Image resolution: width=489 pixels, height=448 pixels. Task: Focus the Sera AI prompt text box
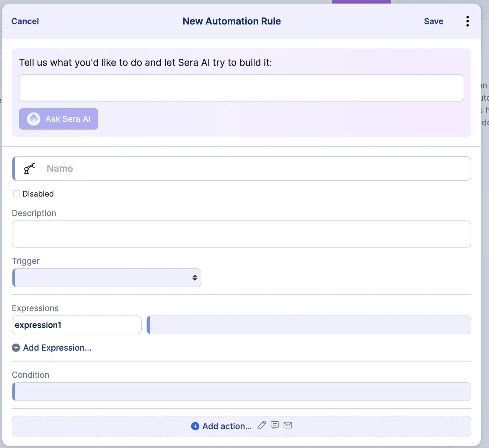point(242,88)
